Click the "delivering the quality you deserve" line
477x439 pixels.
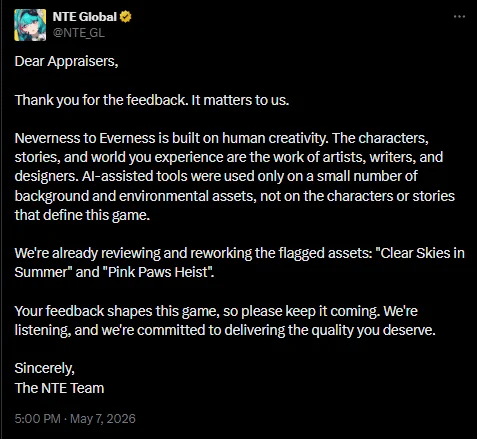[330, 330]
